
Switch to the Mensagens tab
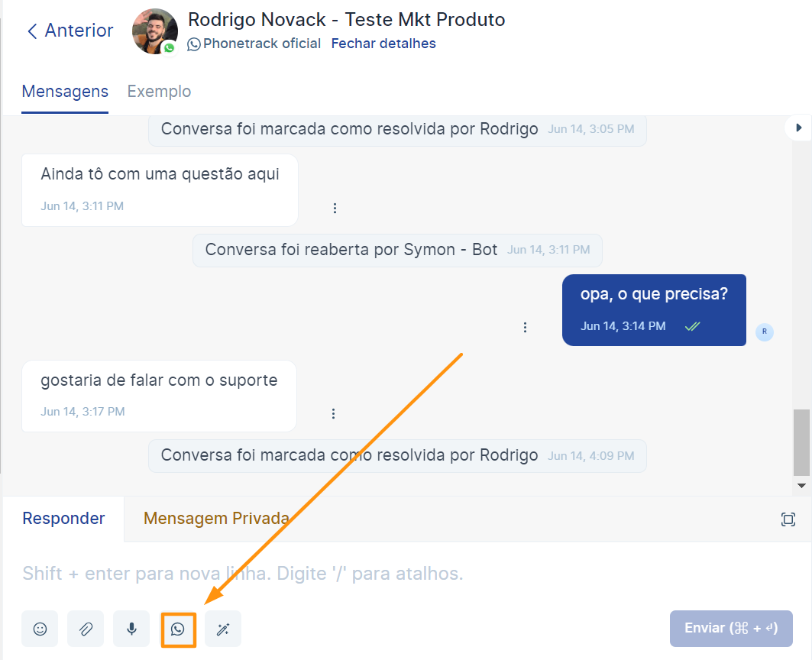tap(65, 92)
